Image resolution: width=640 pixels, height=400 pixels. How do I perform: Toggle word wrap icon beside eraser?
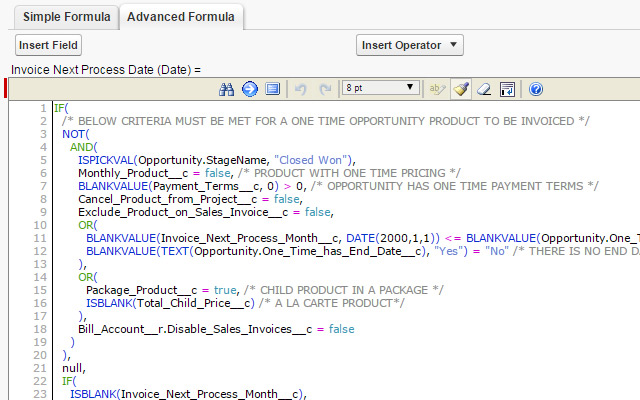coord(507,89)
